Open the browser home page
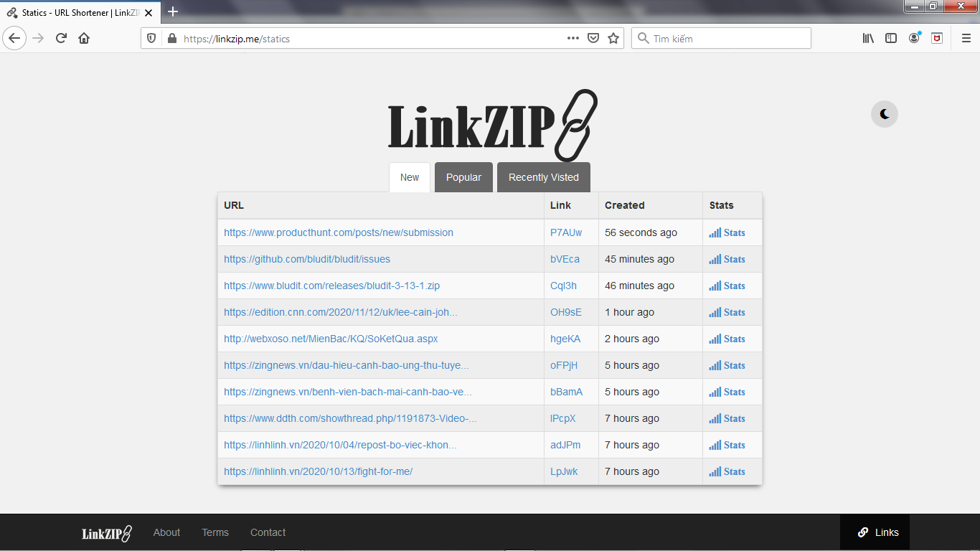This screenshot has width=980, height=551. (x=84, y=39)
